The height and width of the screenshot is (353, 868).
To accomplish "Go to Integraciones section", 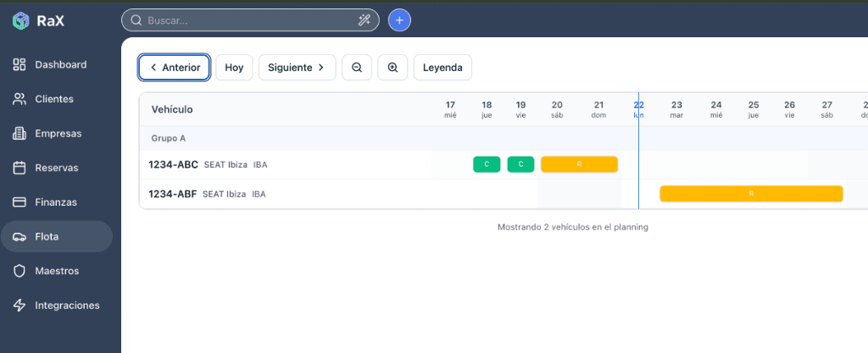I will point(67,306).
